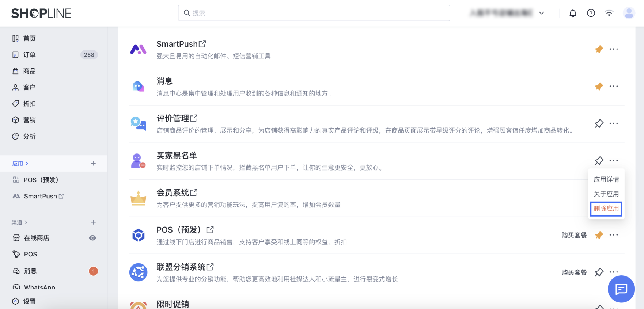The height and width of the screenshot is (309, 644).
Task: Open the 限时促销 app title
Action: click(x=173, y=304)
